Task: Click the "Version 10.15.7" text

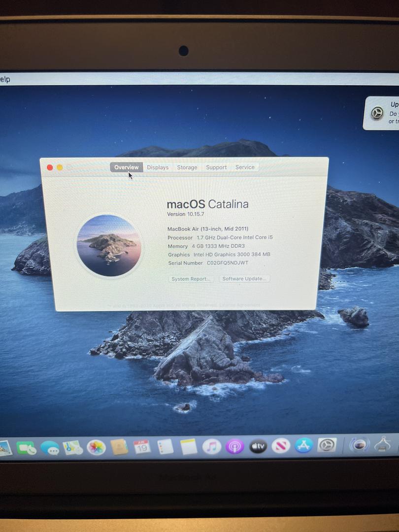Action: (186, 214)
